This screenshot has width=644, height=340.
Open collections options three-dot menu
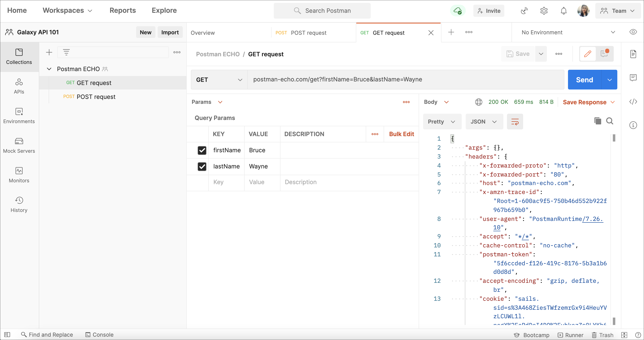[177, 52]
